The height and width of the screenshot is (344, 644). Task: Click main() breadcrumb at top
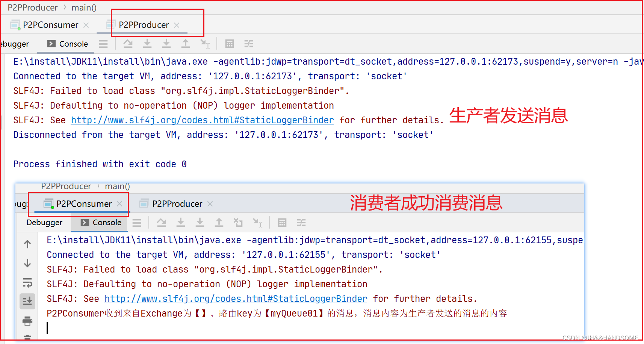pos(84,8)
